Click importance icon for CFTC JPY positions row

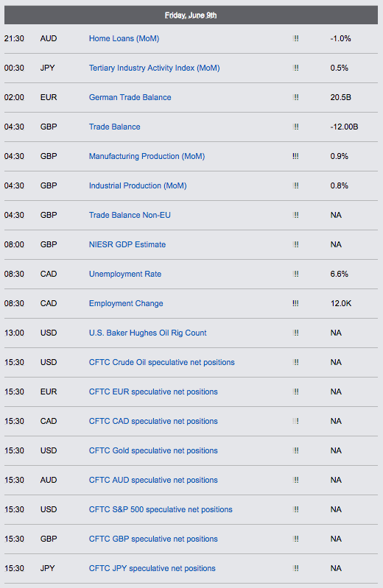pyautogui.click(x=295, y=568)
